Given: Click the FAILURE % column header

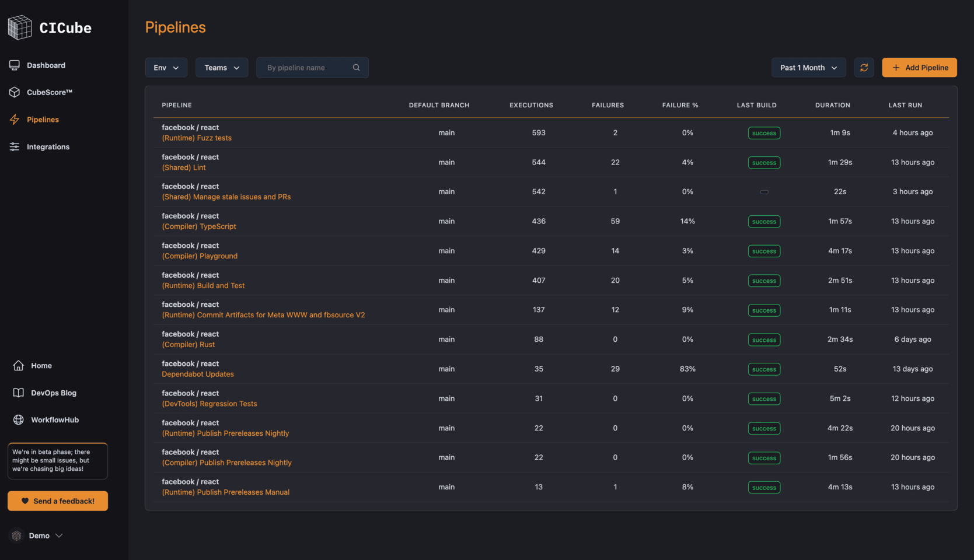Looking at the screenshot, I should click(x=680, y=106).
